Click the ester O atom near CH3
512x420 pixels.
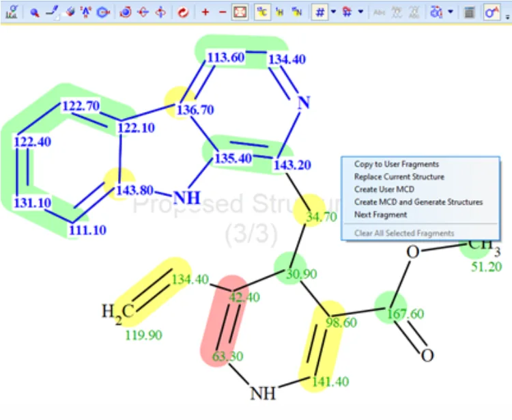pyautogui.click(x=413, y=253)
